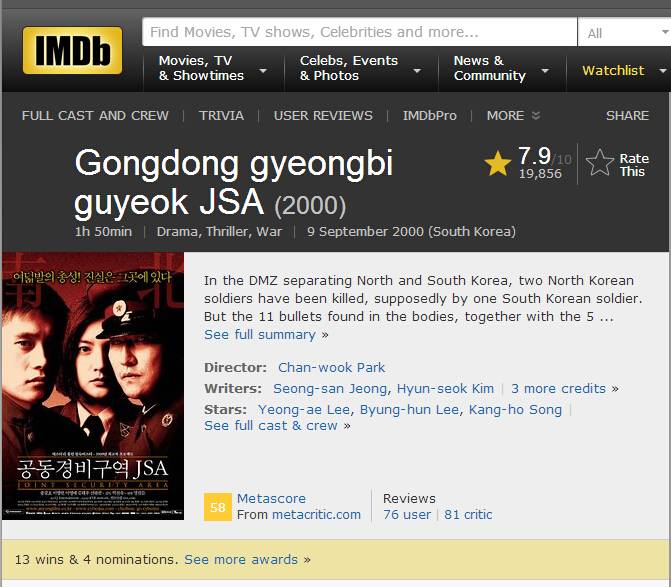Open the All search category dropdown

[625, 33]
